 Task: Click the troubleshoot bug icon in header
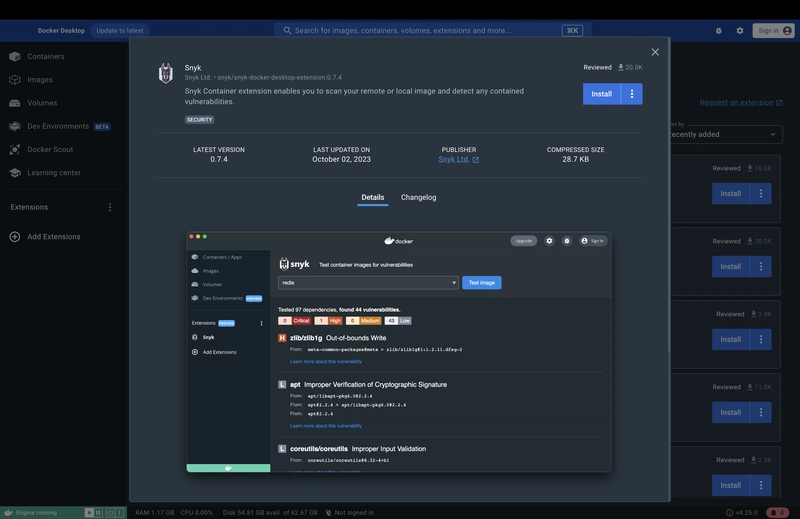[718, 31]
